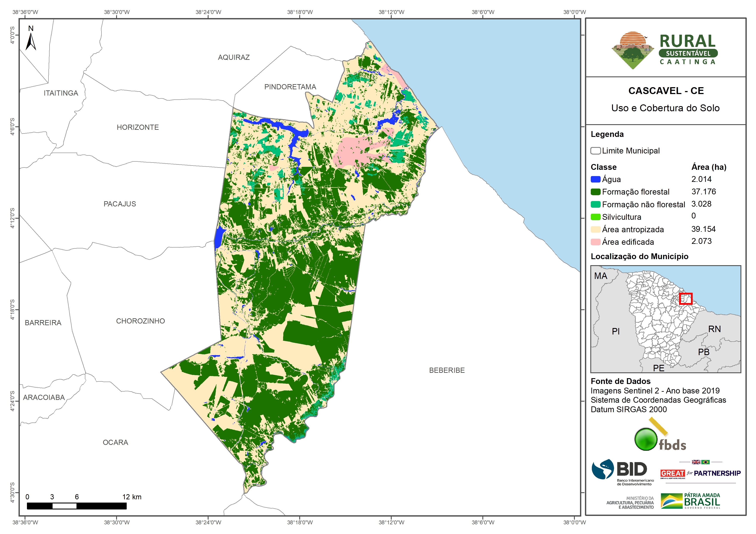Click the Ministério da Agricultura logo text
Image resolution: width=756 pixels, height=534 pixels.
click(x=630, y=502)
